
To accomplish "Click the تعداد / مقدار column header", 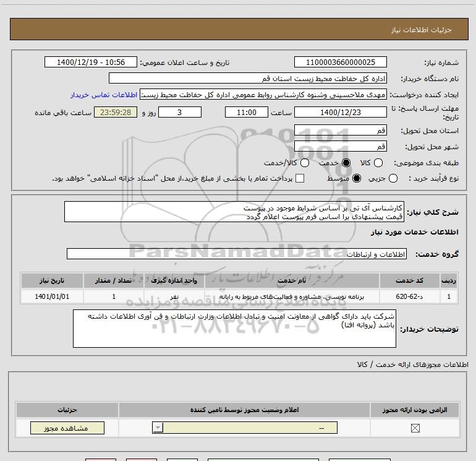I will [114, 280].
